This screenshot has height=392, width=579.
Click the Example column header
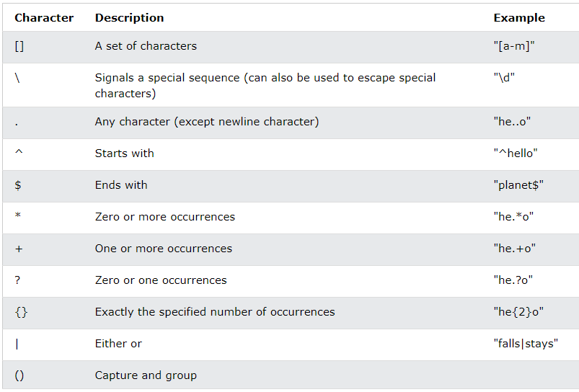[x=519, y=18]
